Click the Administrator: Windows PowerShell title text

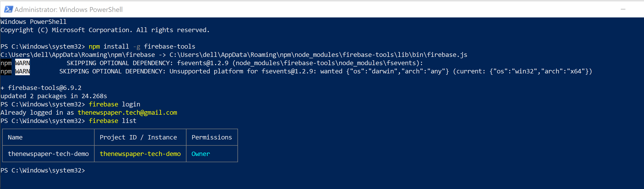(68, 9)
